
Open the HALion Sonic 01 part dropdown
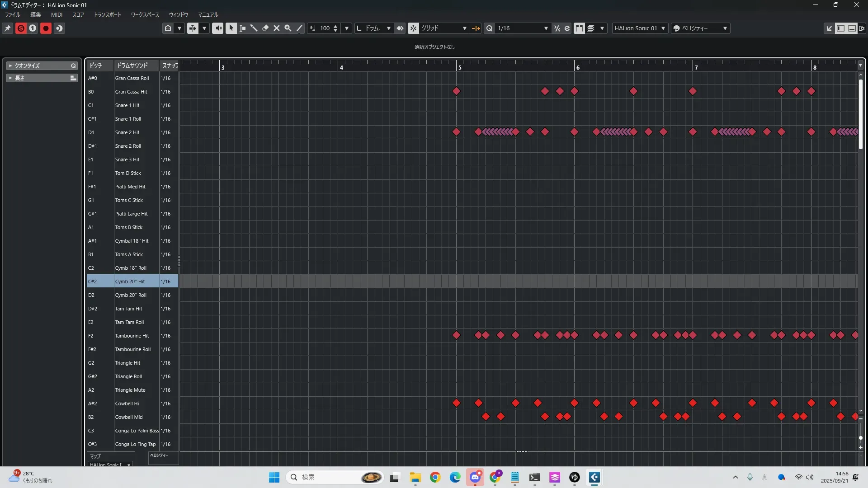click(x=640, y=28)
